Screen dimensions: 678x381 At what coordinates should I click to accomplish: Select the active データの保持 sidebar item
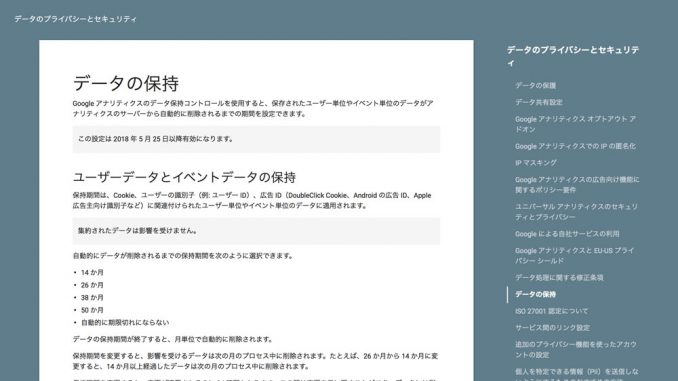pos(535,295)
